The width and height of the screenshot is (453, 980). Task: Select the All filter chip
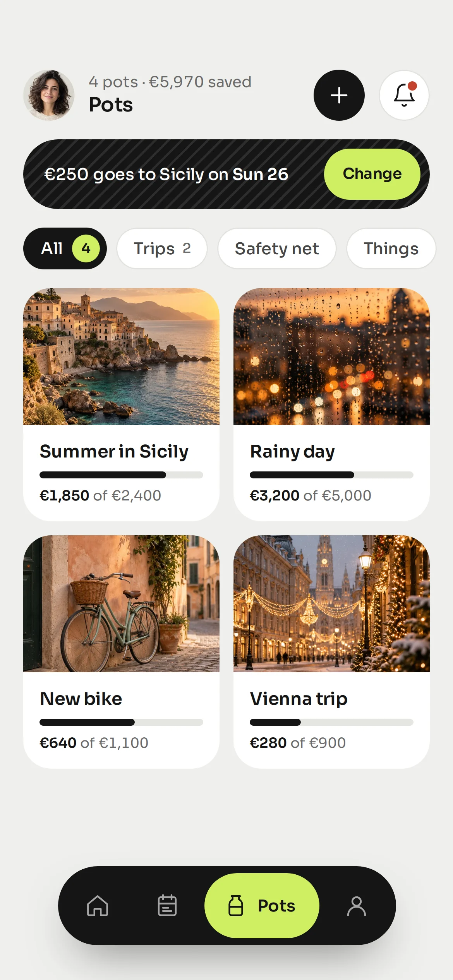(x=65, y=248)
